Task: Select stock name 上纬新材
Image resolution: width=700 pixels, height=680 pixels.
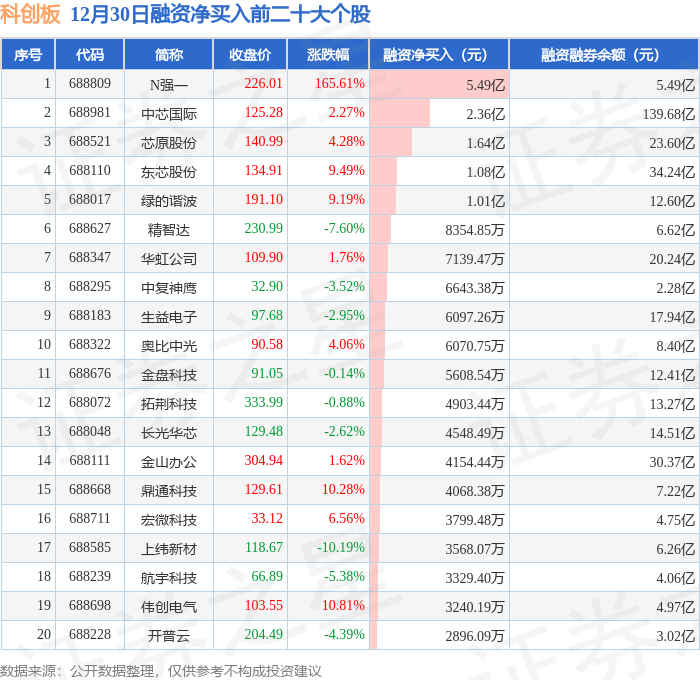Action: [x=169, y=549]
